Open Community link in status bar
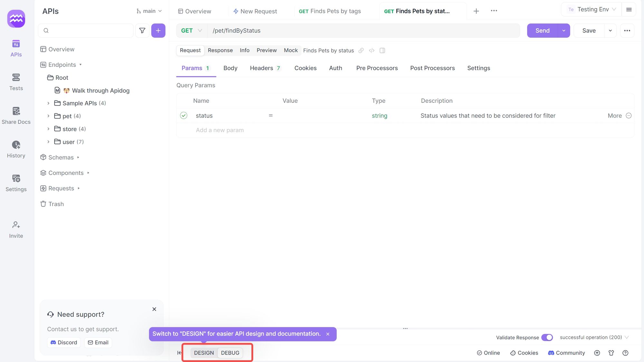Viewport: 644px width, 362px height. [566, 353]
